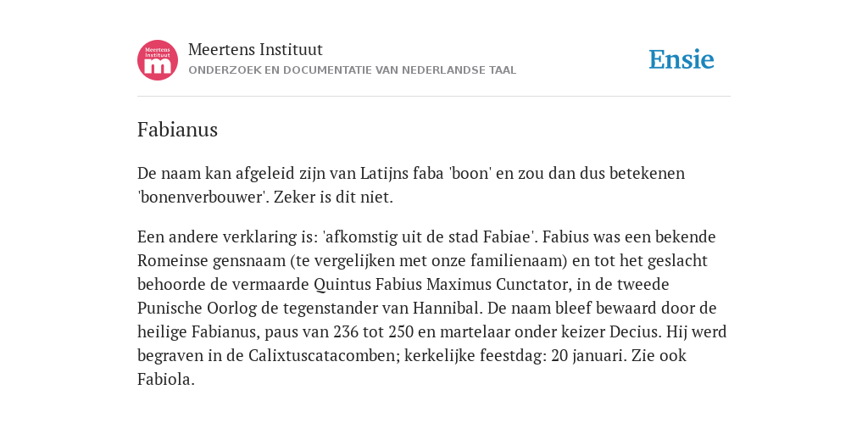Click the first paragraph about Latin faba
This screenshot has height=434, width=868.
tap(411, 185)
